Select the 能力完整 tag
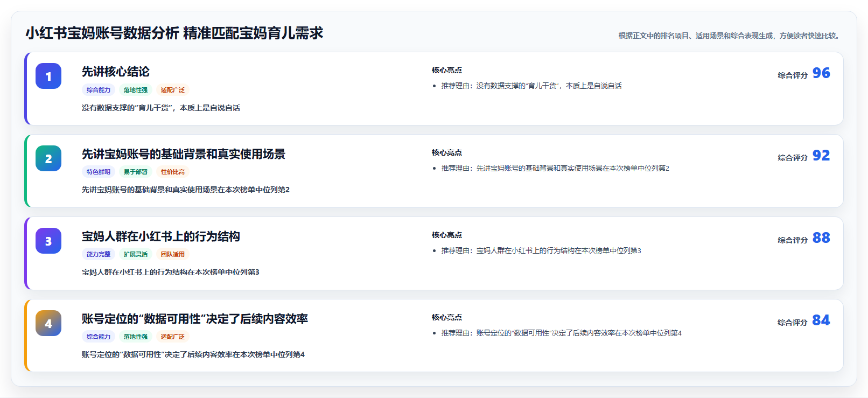Viewport: 868px width, 398px height. [x=99, y=254]
